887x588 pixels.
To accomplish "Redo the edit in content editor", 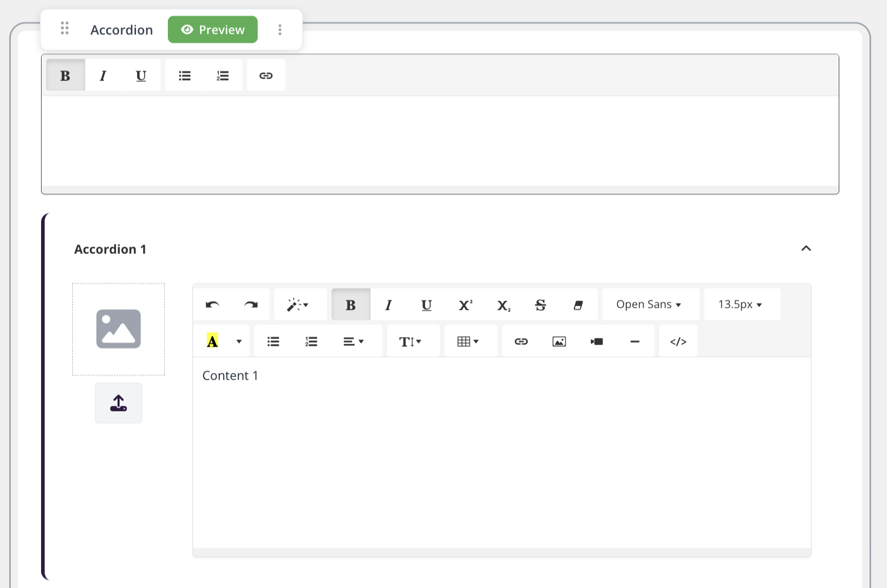I will pos(250,305).
